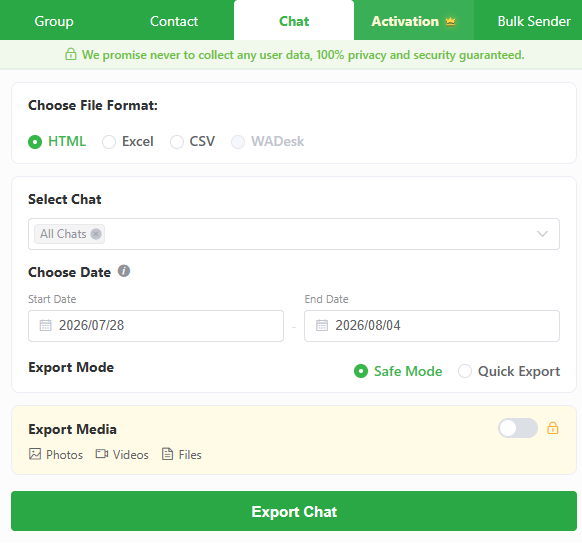Expand the Select Chat dropdown arrow
The height and width of the screenshot is (547, 582).
coord(542,234)
